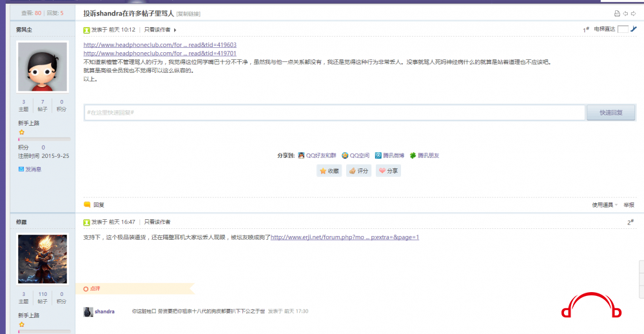Click the 快速回复 quick reply button
This screenshot has width=644, height=334.
[610, 113]
